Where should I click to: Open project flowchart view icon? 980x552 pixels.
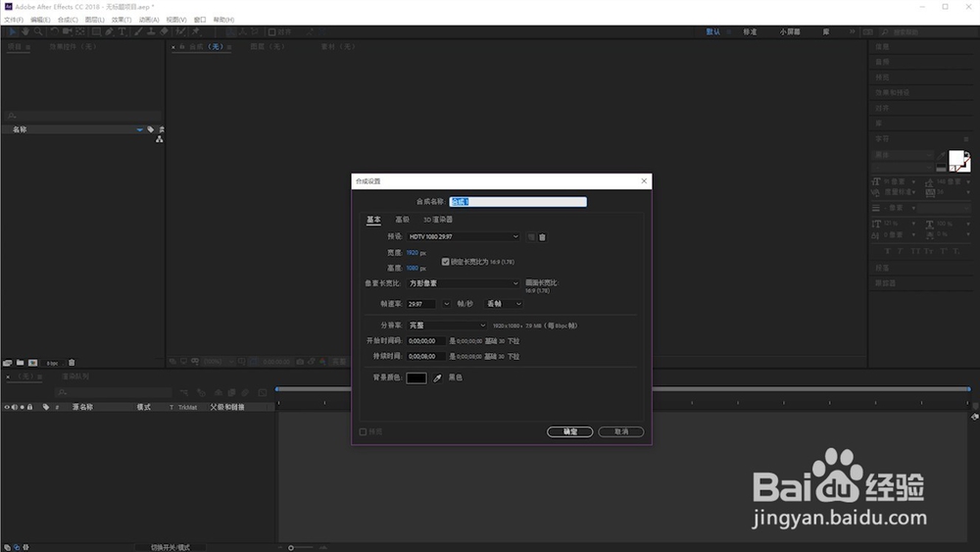point(160,139)
